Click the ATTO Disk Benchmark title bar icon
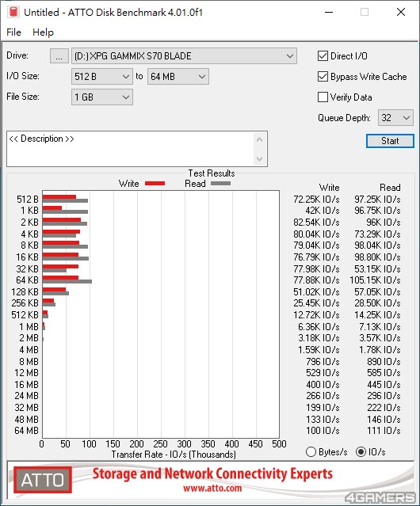420x506 pixels. pyautogui.click(x=13, y=12)
